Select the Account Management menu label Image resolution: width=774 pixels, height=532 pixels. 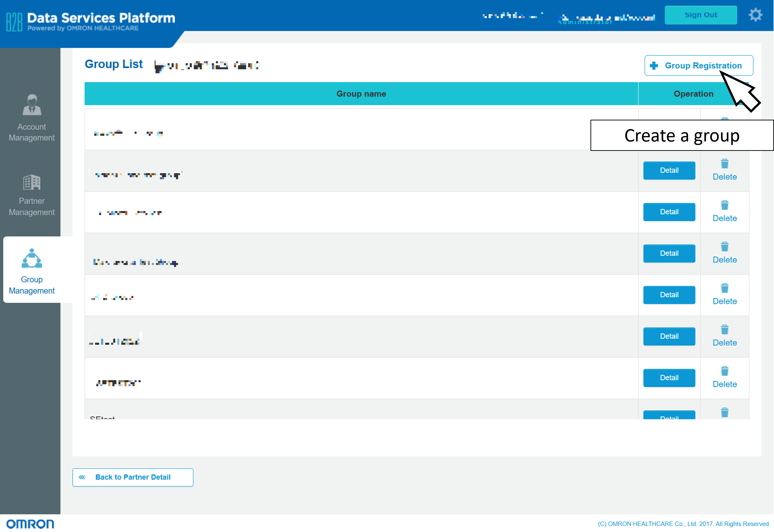point(32,132)
